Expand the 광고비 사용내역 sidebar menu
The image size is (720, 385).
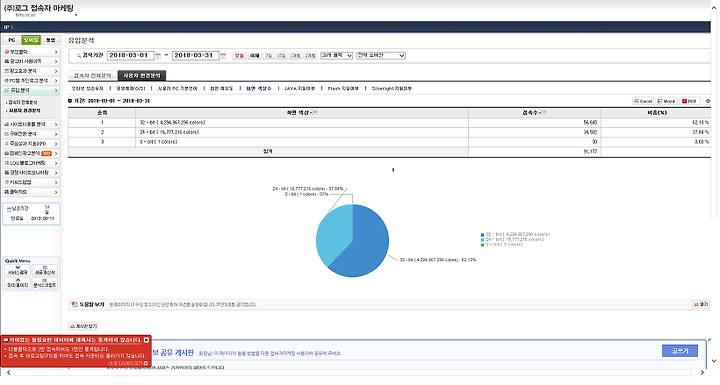[31, 62]
